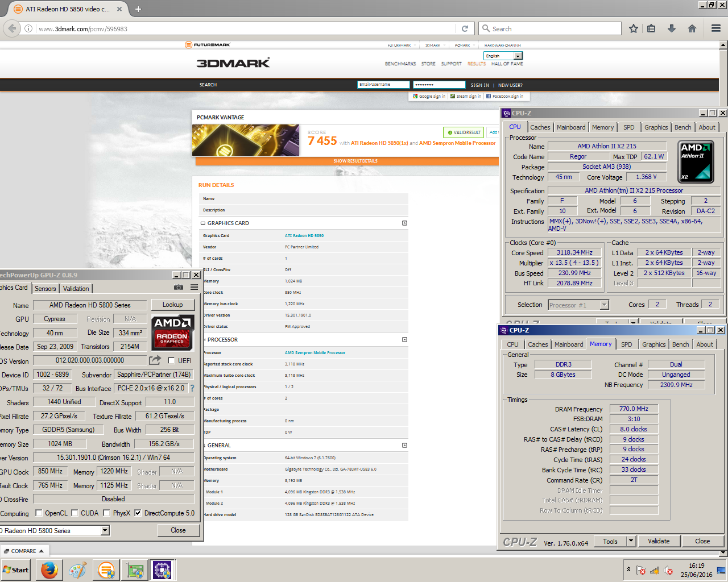The height and width of the screenshot is (582, 728).
Task: Show hidden tray icons arrow
Action: [x=628, y=569]
